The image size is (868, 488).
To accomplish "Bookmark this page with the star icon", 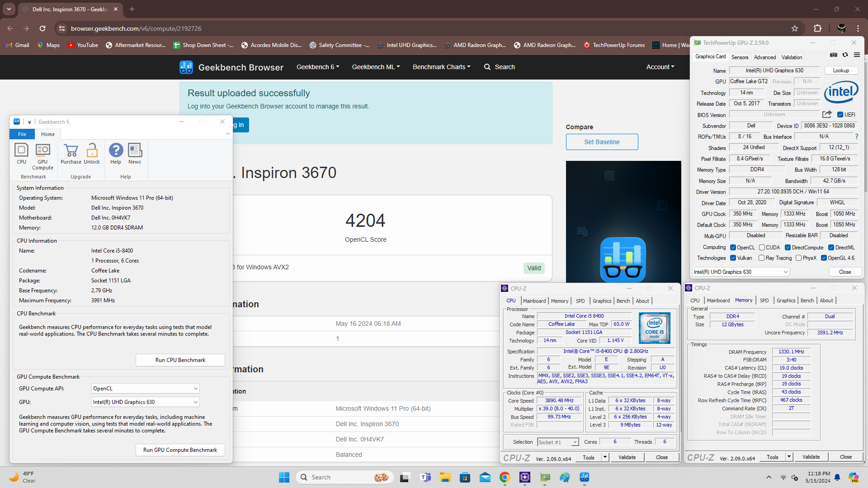I will [795, 28].
